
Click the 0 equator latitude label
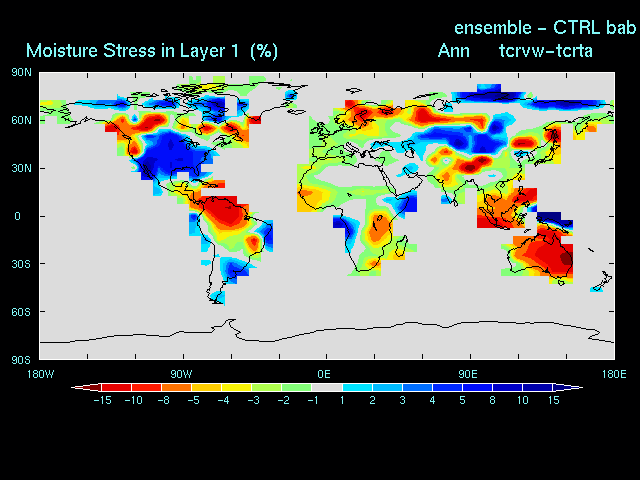click(17, 216)
